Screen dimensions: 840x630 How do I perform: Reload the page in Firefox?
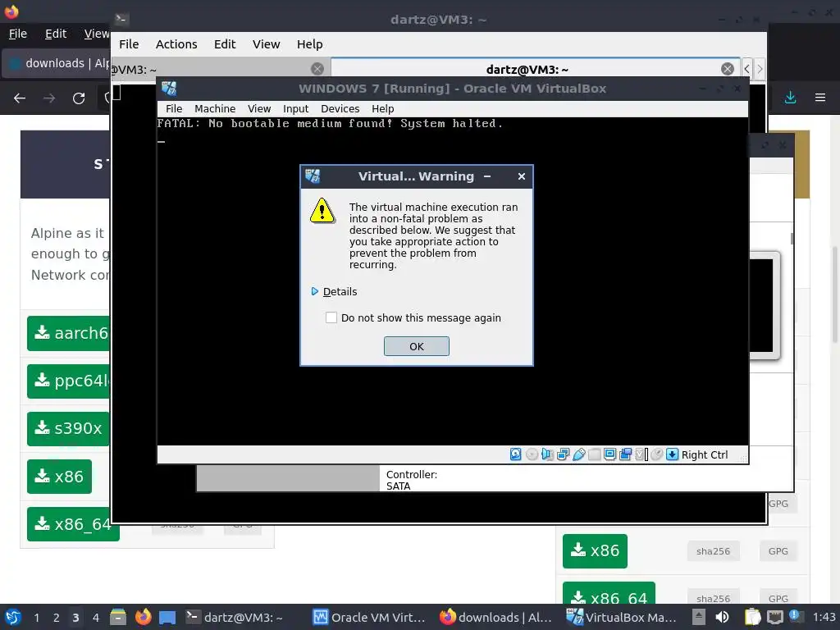click(79, 98)
